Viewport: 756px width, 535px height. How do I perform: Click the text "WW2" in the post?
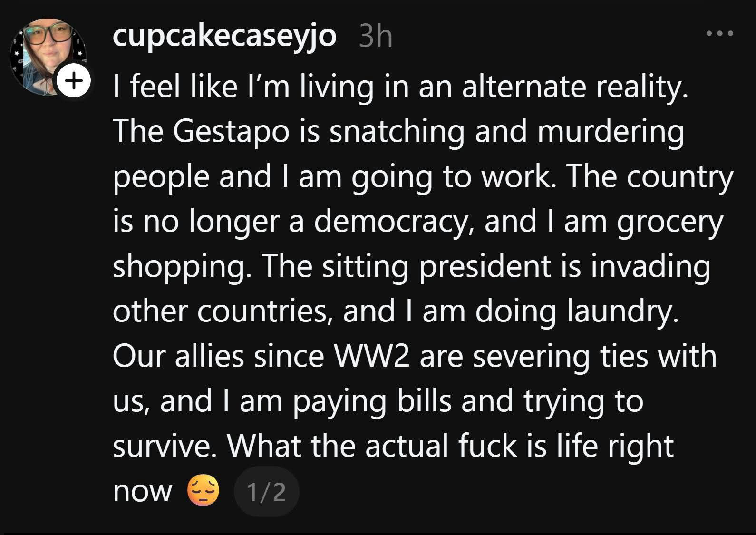pyautogui.click(x=372, y=357)
